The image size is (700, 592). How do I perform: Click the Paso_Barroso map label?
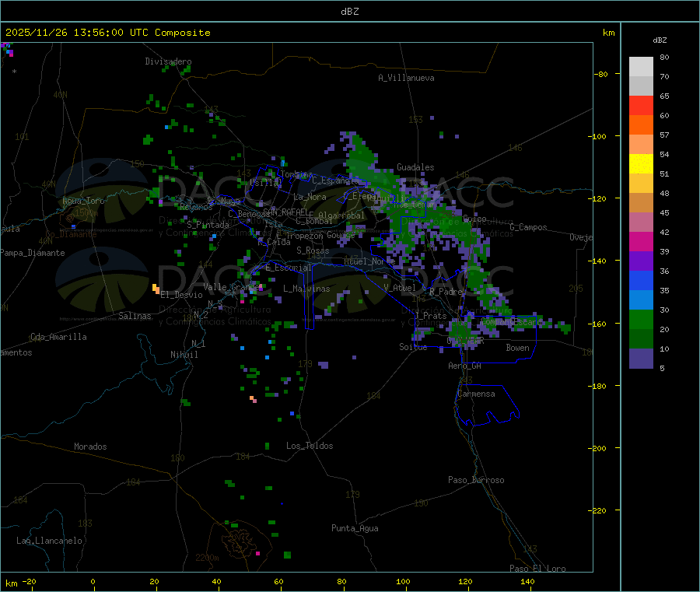tap(476, 480)
